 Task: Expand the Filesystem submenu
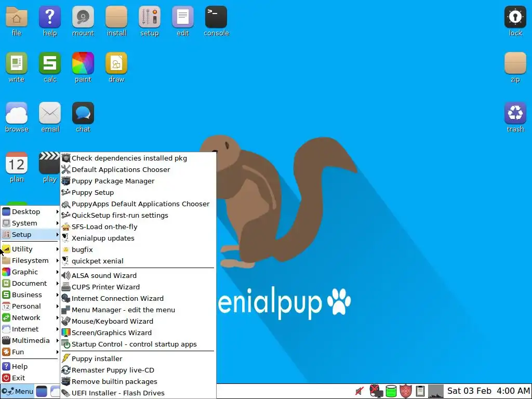coord(31,261)
